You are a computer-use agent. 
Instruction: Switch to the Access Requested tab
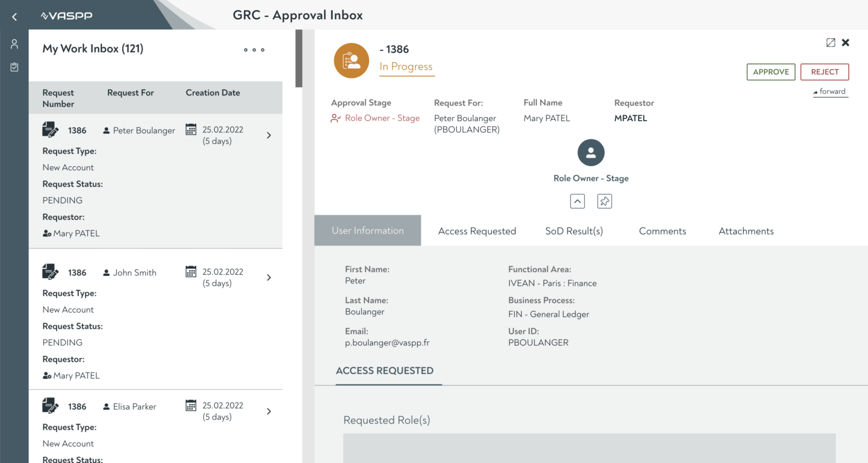click(477, 231)
